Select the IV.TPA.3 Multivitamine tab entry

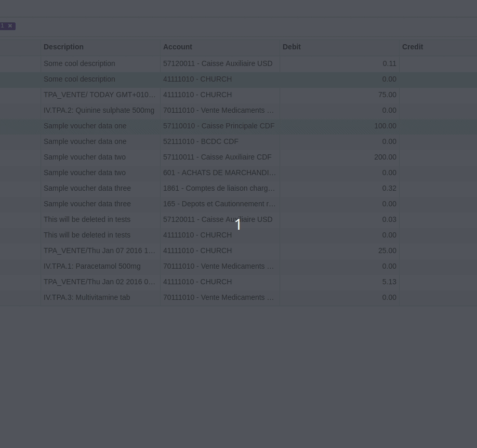pyautogui.click(x=87, y=297)
